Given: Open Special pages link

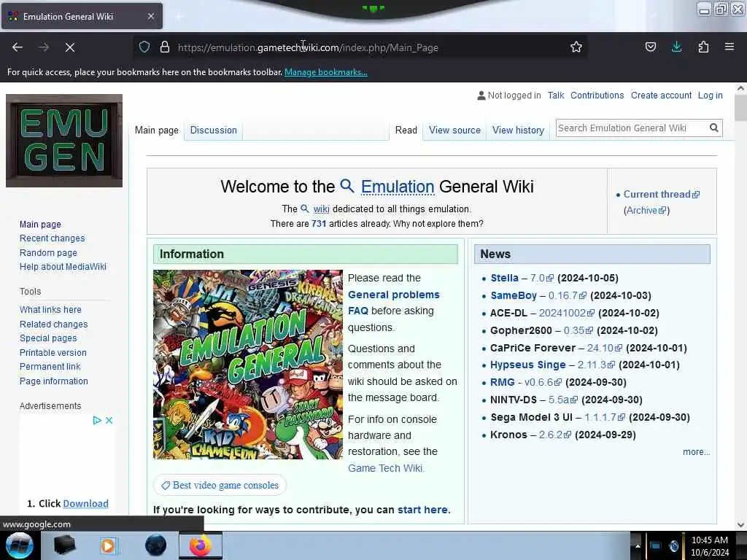Looking at the screenshot, I should point(48,338).
